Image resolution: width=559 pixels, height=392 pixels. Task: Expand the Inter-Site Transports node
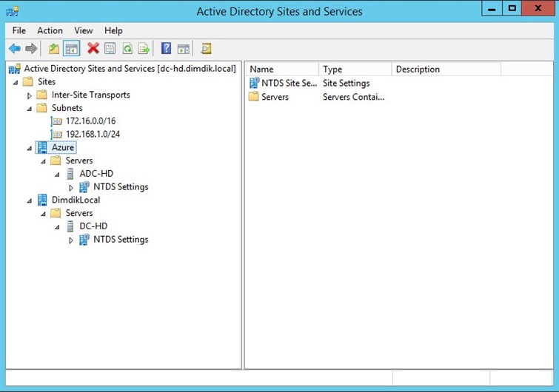(29, 95)
